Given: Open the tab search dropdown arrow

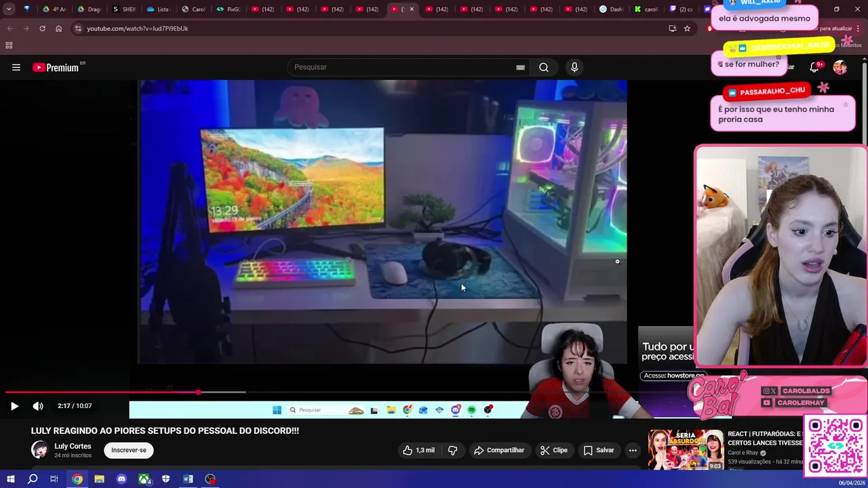Looking at the screenshot, I should (x=9, y=9).
